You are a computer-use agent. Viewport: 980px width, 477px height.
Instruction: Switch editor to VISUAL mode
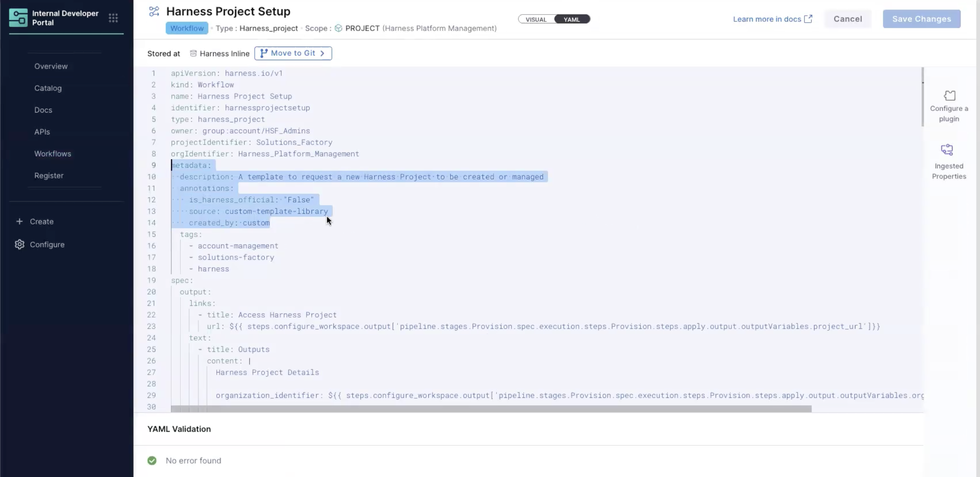tap(536, 19)
